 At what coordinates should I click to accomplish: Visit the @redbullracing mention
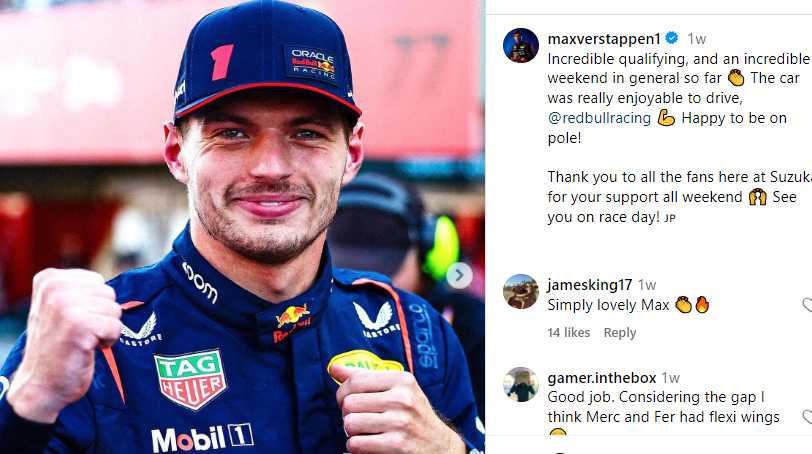tap(599, 118)
